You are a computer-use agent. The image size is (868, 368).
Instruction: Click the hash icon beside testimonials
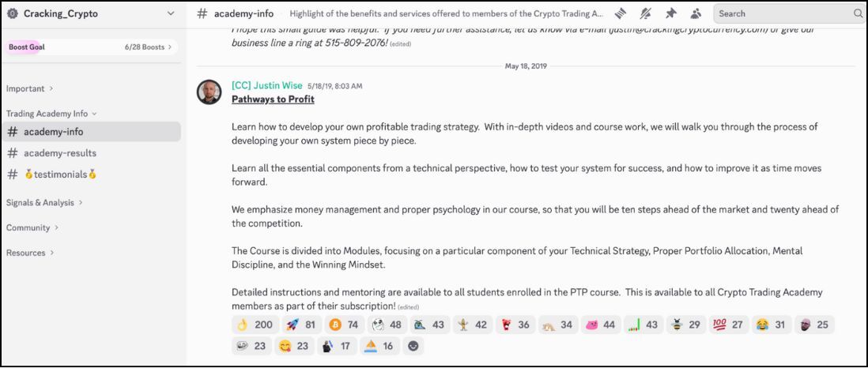[12, 175]
